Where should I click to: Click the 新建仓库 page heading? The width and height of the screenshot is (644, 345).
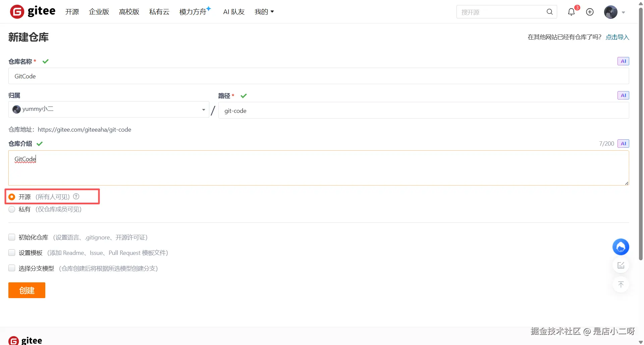click(x=29, y=37)
